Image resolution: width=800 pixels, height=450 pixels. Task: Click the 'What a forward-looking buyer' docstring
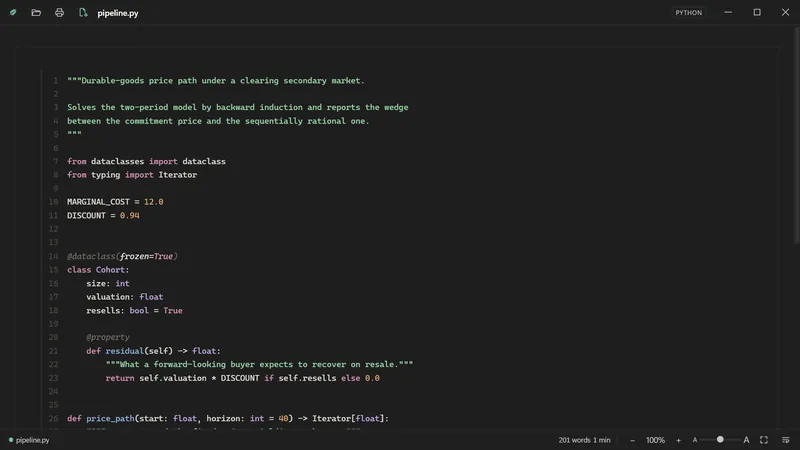(259, 364)
